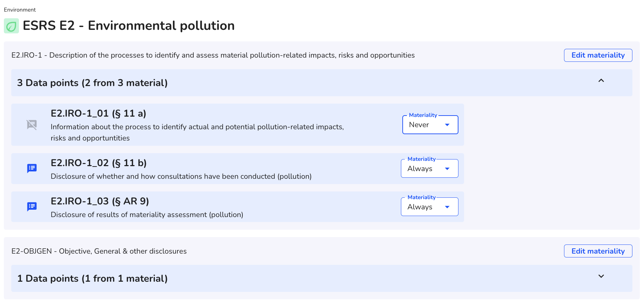Select the E2.IRO-1_03 (§ AR 9) data point title

click(x=100, y=201)
